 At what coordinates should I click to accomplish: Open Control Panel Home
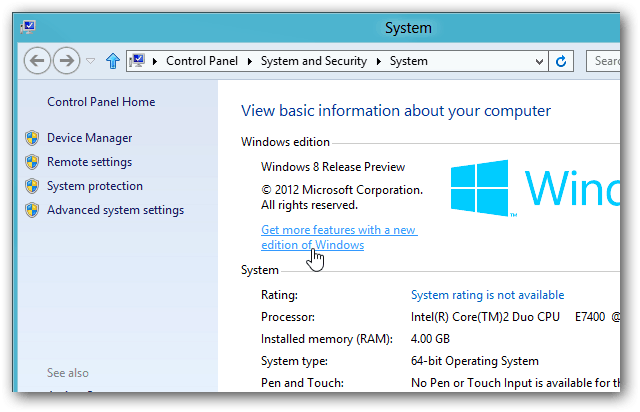point(101,102)
